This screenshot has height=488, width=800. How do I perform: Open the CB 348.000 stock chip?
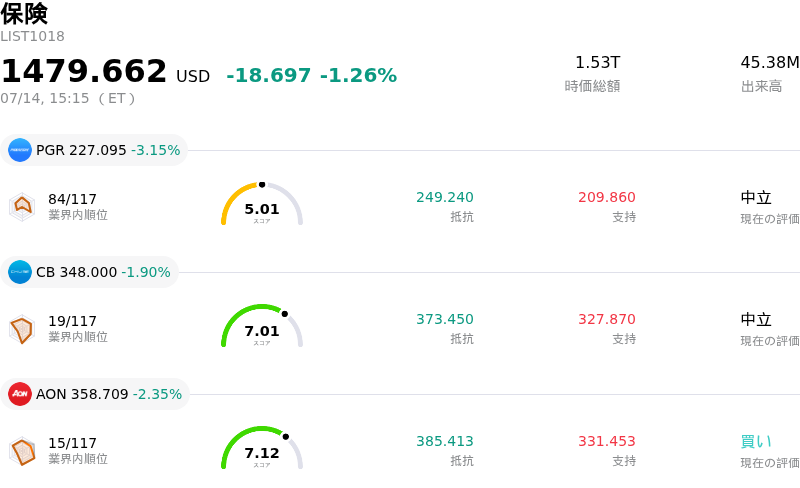[x=89, y=272]
